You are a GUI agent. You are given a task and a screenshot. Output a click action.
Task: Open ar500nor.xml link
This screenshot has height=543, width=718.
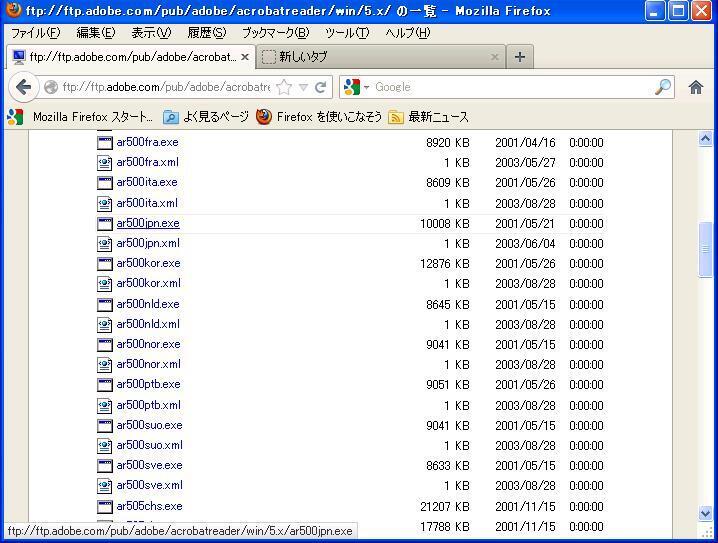point(148,364)
